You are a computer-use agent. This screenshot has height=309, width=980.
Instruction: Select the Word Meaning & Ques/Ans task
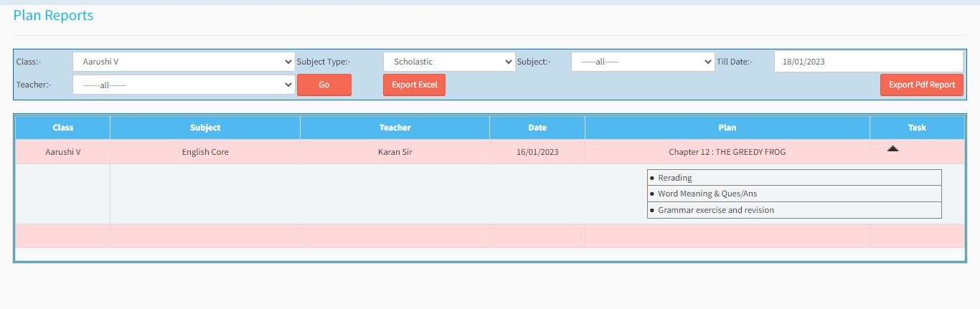pos(707,194)
